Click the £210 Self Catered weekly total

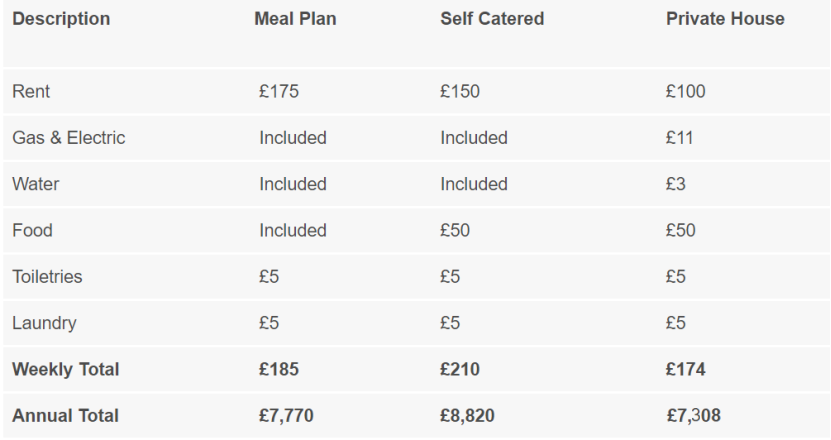click(x=460, y=369)
